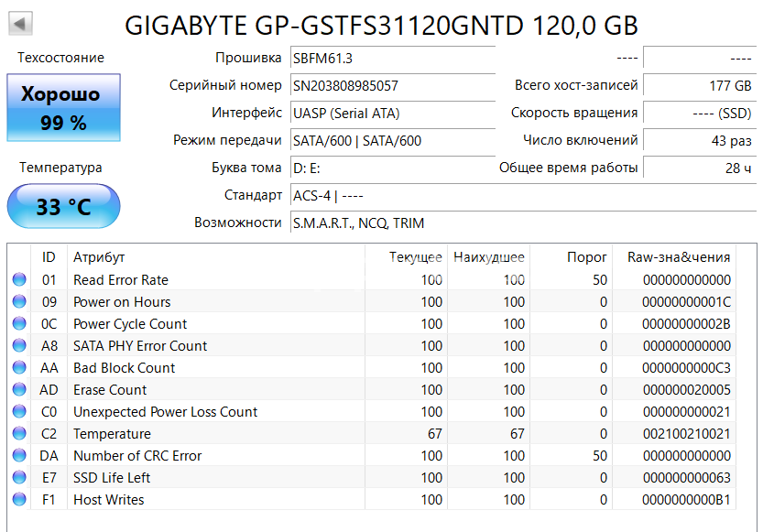Click the blue status icon beside Erase Count

point(20,390)
